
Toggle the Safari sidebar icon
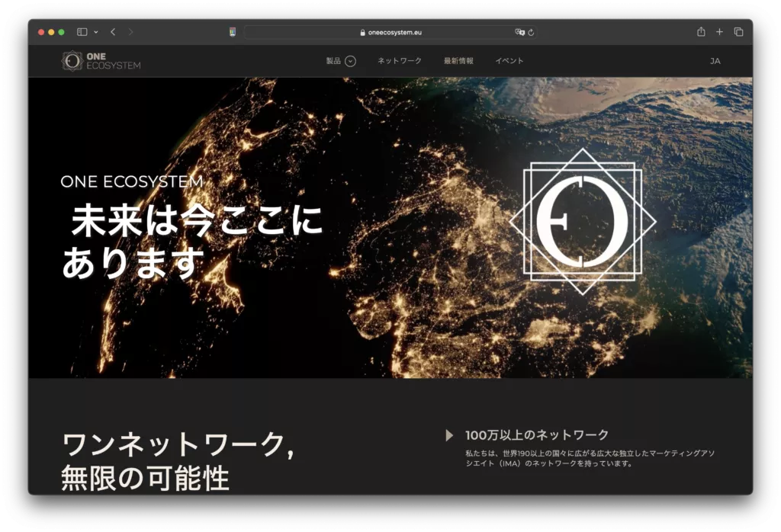tap(82, 32)
